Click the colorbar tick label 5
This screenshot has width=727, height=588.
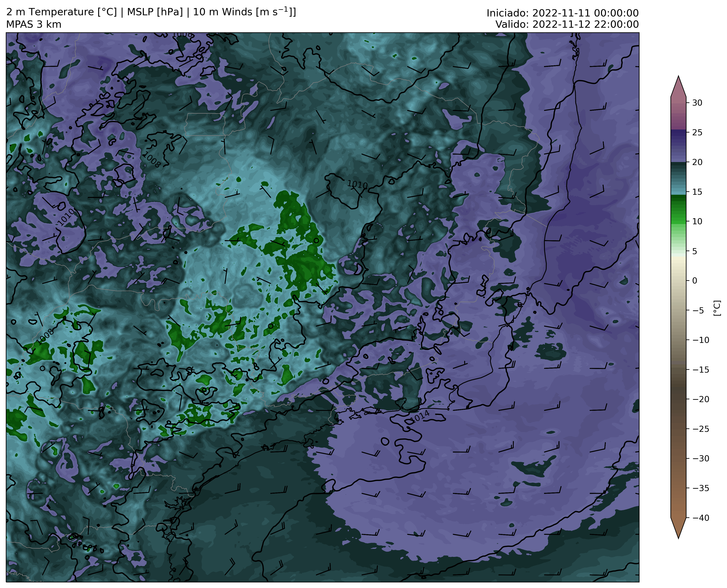click(694, 251)
